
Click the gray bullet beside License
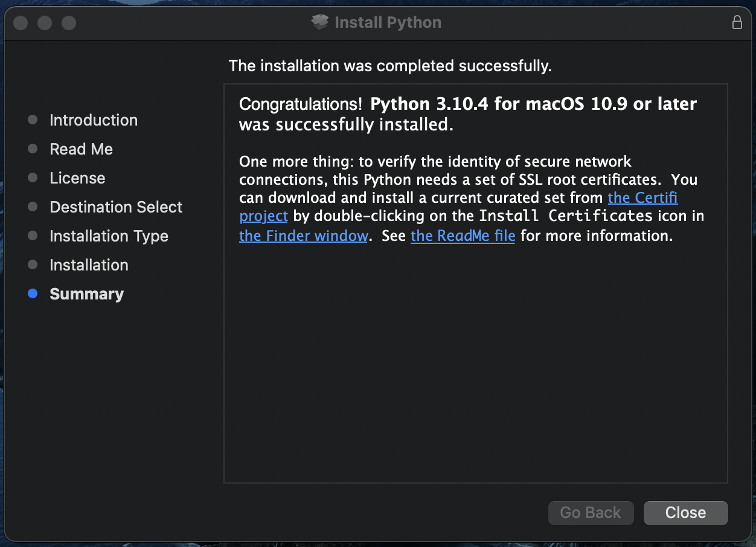tap(33, 178)
